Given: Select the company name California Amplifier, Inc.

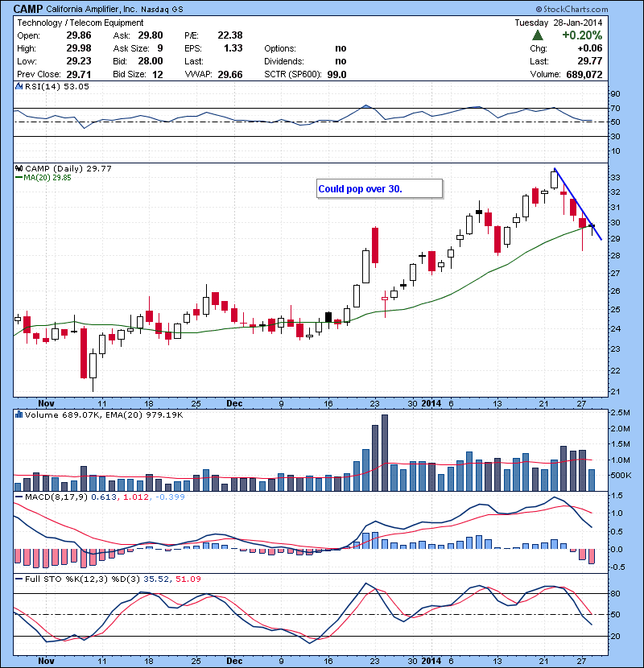Looking at the screenshot, I should coord(91,9).
